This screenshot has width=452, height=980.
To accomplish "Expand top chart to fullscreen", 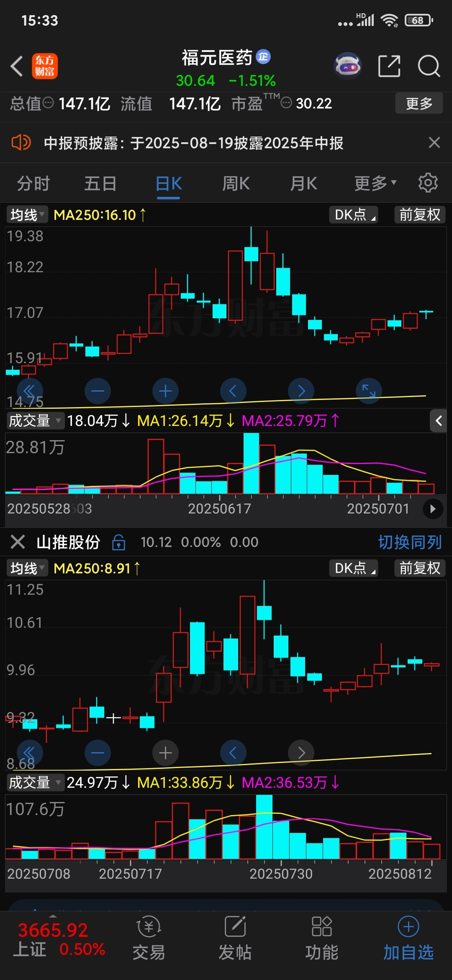I will [x=369, y=391].
